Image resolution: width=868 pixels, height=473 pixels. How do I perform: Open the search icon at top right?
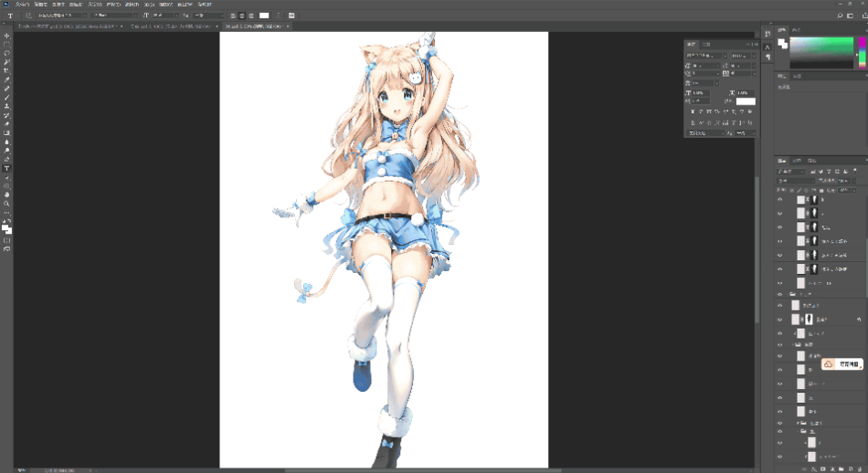[x=840, y=16]
